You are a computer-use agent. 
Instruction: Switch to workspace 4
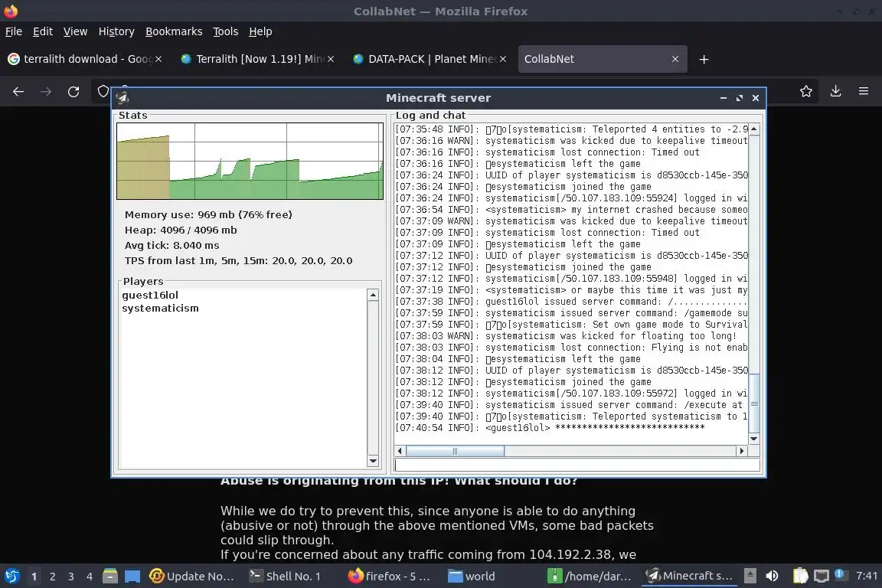pyautogui.click(x=89, y=577)
